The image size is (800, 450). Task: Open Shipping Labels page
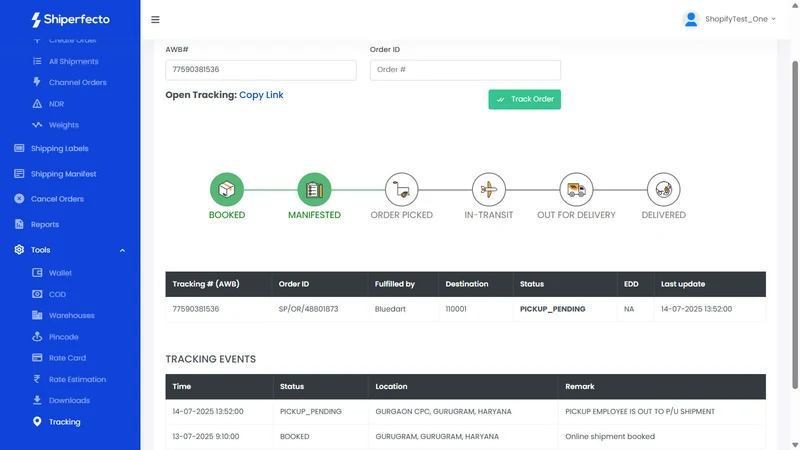pyautogui.click(x=60, y=148)
